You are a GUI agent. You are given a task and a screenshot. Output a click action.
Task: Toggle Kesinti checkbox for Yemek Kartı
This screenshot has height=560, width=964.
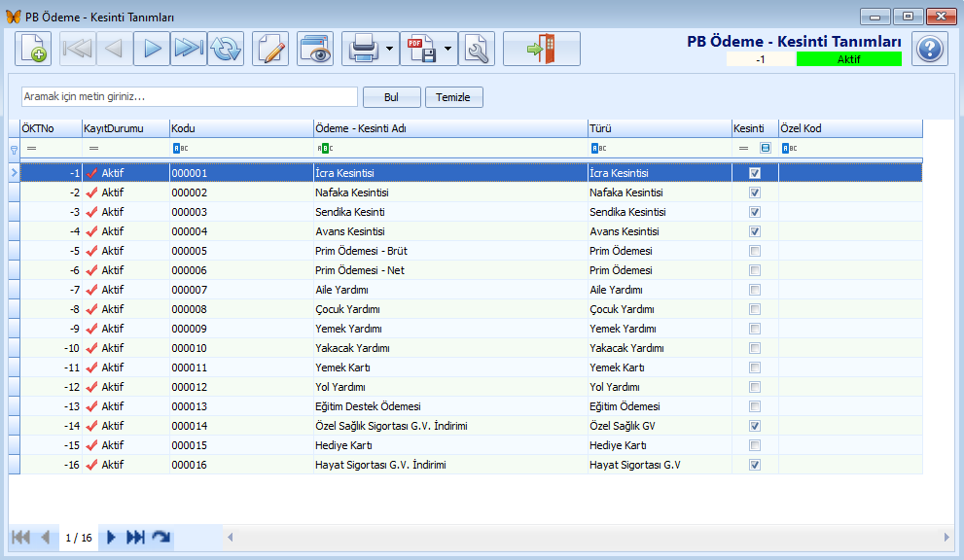[755, 367]
